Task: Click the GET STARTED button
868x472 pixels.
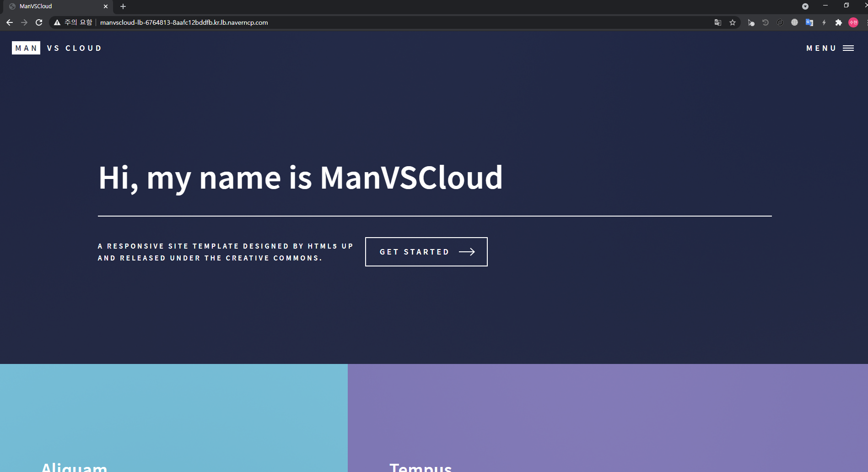Action: click(x=426, y=251)
